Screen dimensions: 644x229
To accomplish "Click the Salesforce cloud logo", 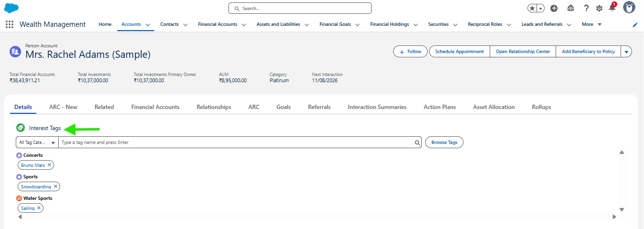I will [x=11, y=8].
